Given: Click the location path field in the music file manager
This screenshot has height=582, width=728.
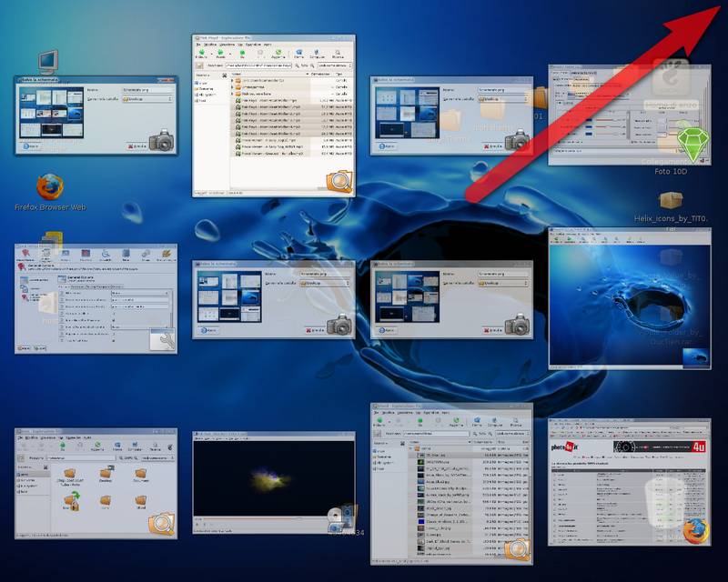Looking at the screenshot, I should [x=258, y=65].
